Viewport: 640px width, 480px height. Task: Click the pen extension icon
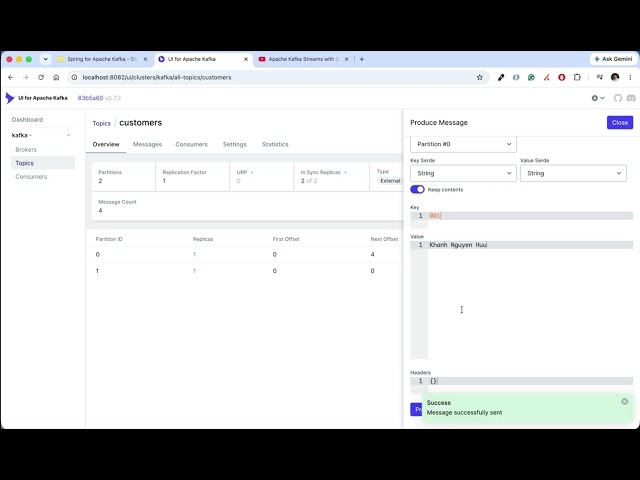[501, 77]
